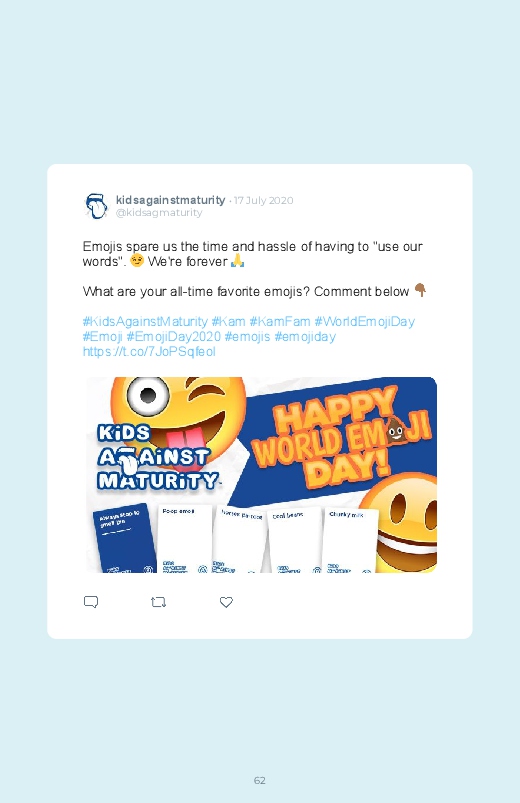The width and height of the screenshot is (520, 803).
Task: Click the reply comment bubble icon
Action: coord(91,602)
